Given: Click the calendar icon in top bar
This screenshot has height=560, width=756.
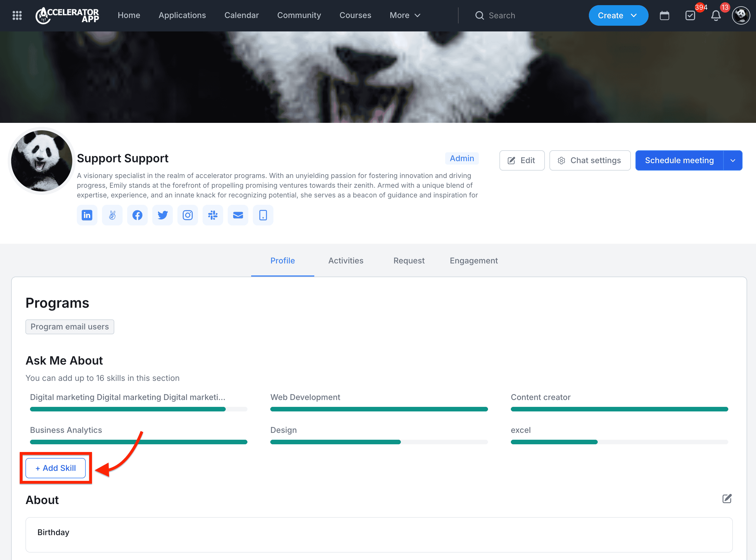Looking at the screenshot, I should 664,16.
